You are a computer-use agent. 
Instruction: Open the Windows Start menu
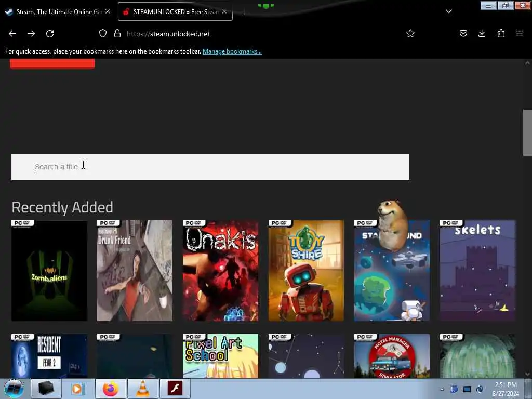tap(14, 389)
